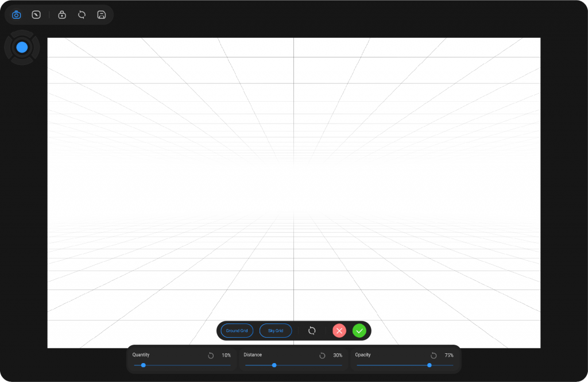Click the blue joystick center dot

click(22, 48)
